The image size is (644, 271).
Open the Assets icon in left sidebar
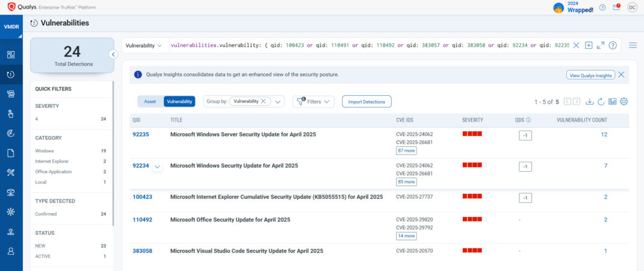pos(11,94)
